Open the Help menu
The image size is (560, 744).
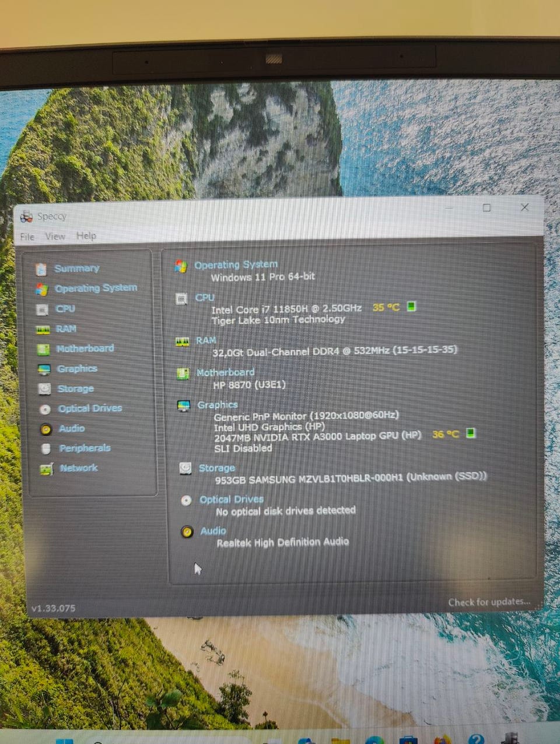coord(86,236)
